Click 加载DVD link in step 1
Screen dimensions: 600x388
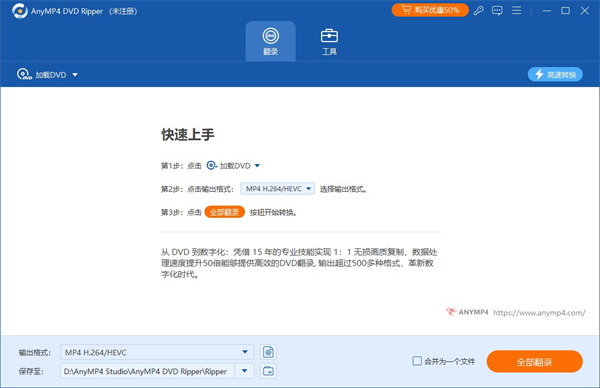228,166
